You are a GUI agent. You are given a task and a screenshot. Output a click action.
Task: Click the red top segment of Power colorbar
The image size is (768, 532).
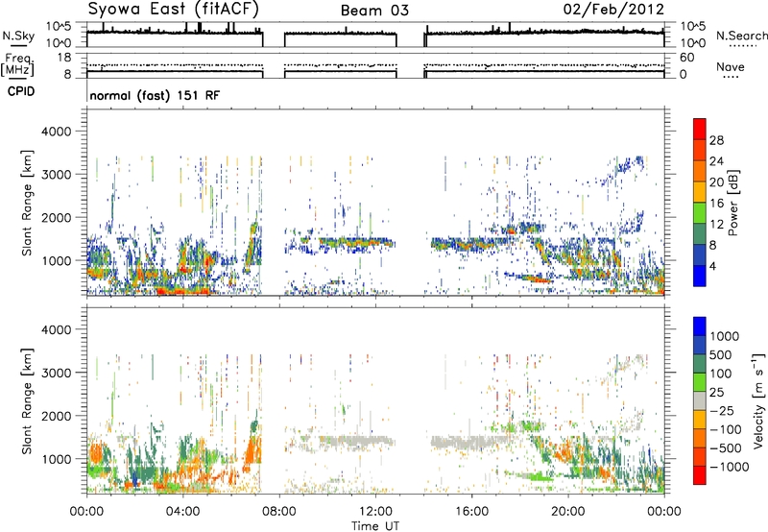click(700, 129)
